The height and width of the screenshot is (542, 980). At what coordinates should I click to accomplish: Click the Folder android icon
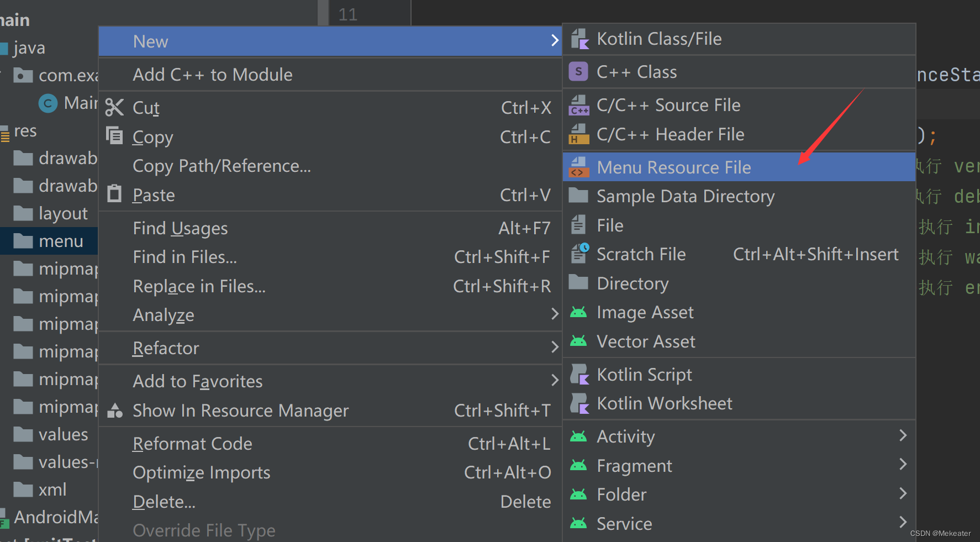[578, 494]
